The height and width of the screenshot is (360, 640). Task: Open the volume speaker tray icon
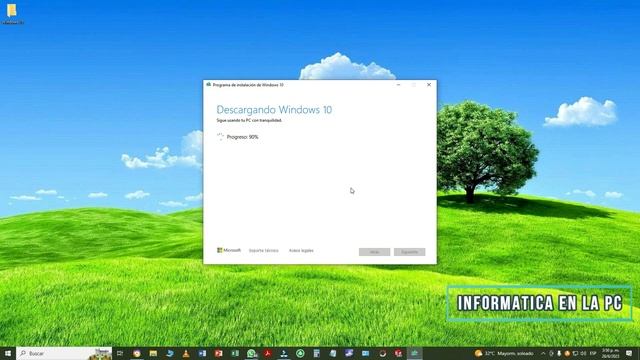(x=583, y=353)
